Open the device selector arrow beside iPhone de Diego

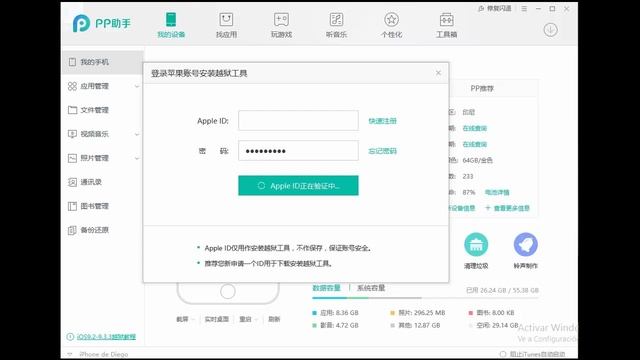point(70,354)
